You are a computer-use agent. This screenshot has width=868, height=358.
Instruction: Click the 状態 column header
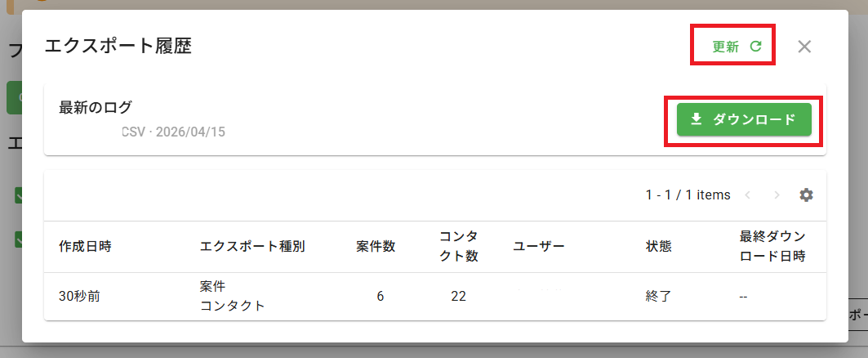click(658, 246)
